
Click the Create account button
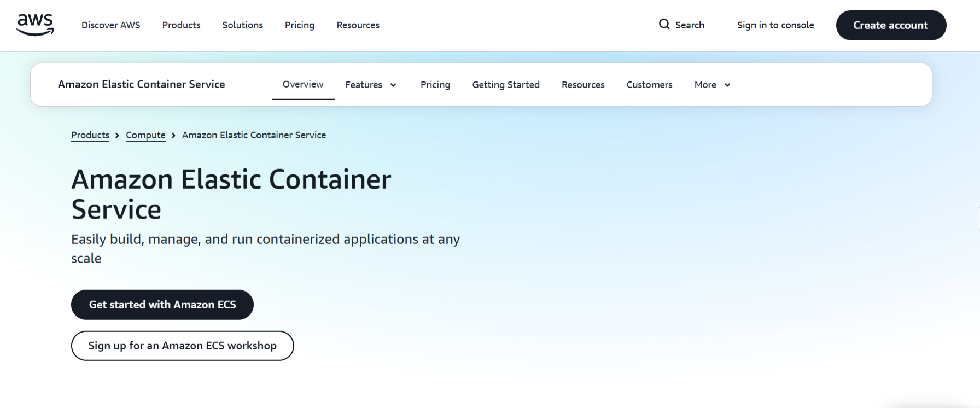click(x=891, y=25)
